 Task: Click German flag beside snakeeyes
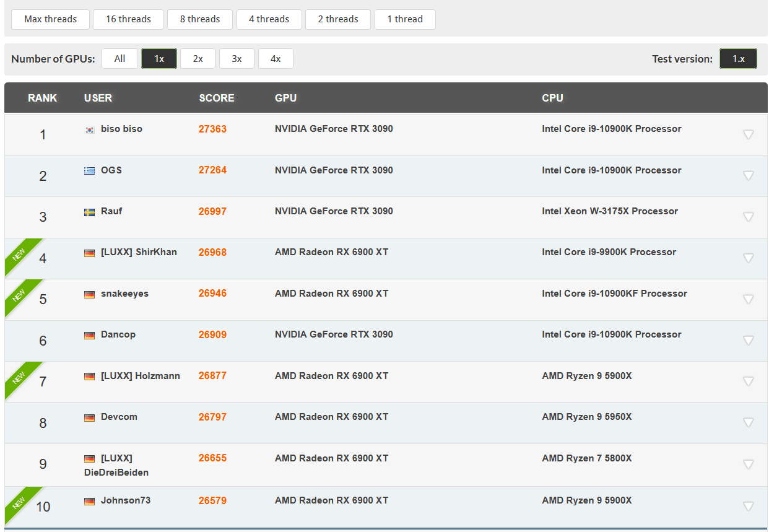(90, 294)
